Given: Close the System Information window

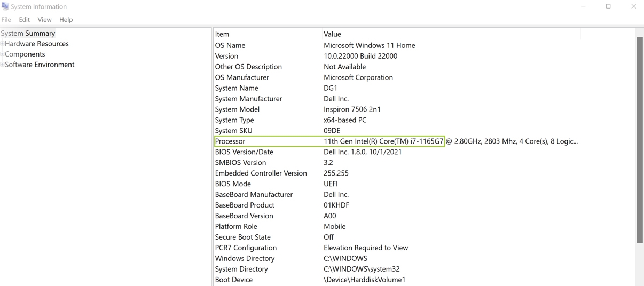Looking at the screenshot, I should click(633, 6).
